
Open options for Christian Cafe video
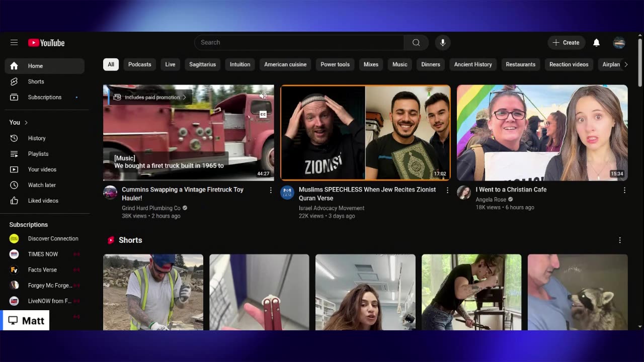[624, 190]
